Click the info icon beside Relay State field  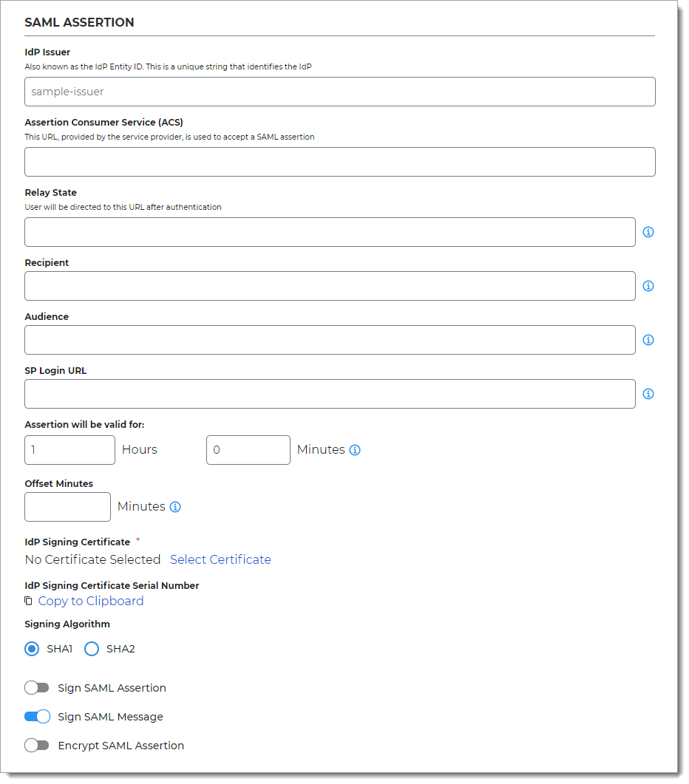tap(648, 232)
